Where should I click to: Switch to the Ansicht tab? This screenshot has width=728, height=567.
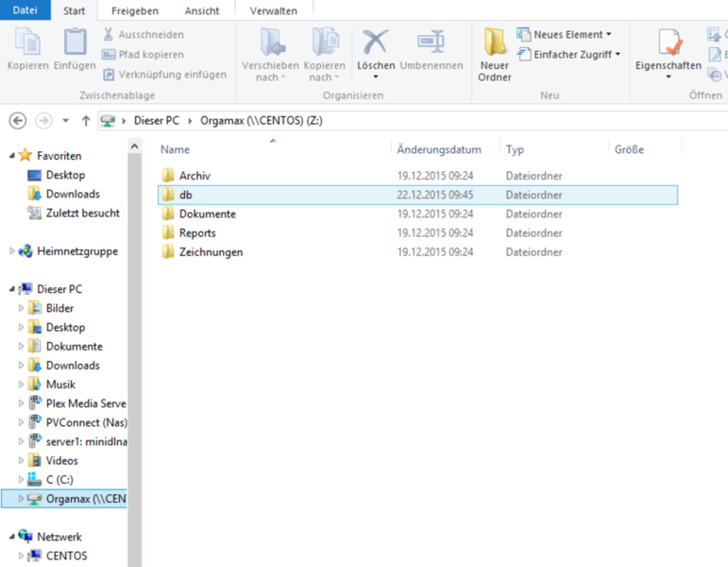[x=201, y=10]
